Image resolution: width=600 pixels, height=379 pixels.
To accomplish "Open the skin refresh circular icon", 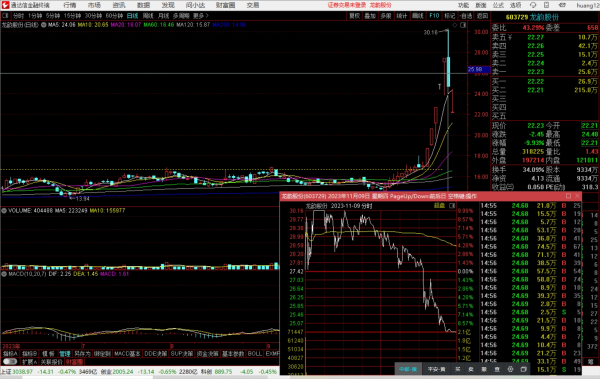I will tap(533, 5).
